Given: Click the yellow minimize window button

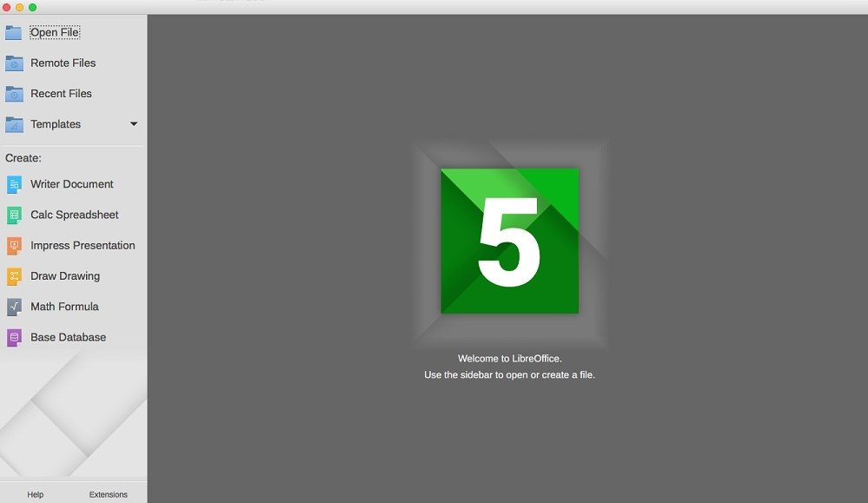Looking at the screenshot, I should [x=19, y=7].
